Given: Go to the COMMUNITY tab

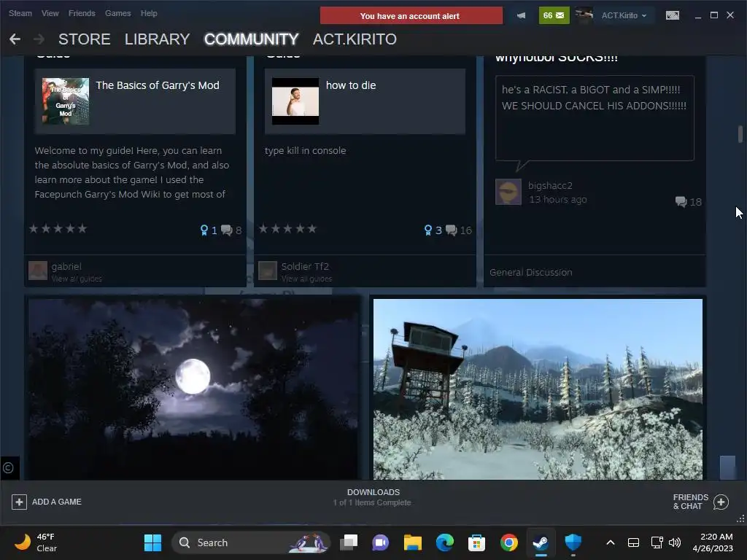Looking at the screenshot, I should (251, 39).
